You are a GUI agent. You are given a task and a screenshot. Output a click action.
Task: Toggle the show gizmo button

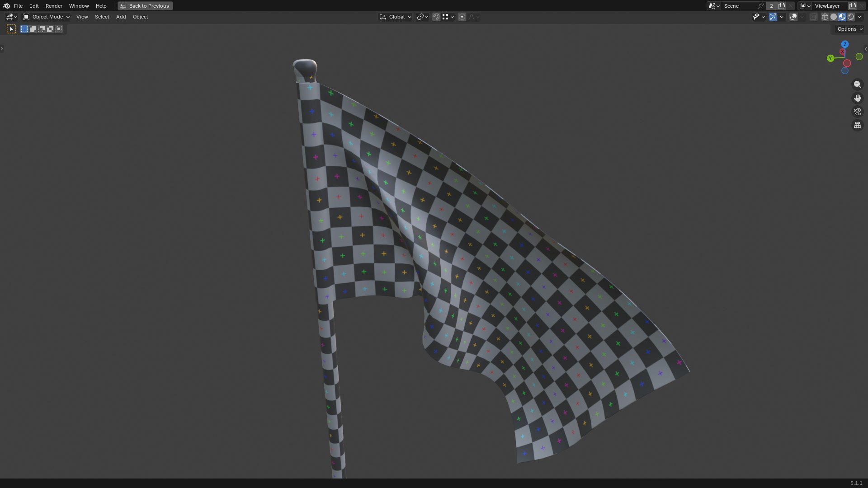[x=773, y=17]
